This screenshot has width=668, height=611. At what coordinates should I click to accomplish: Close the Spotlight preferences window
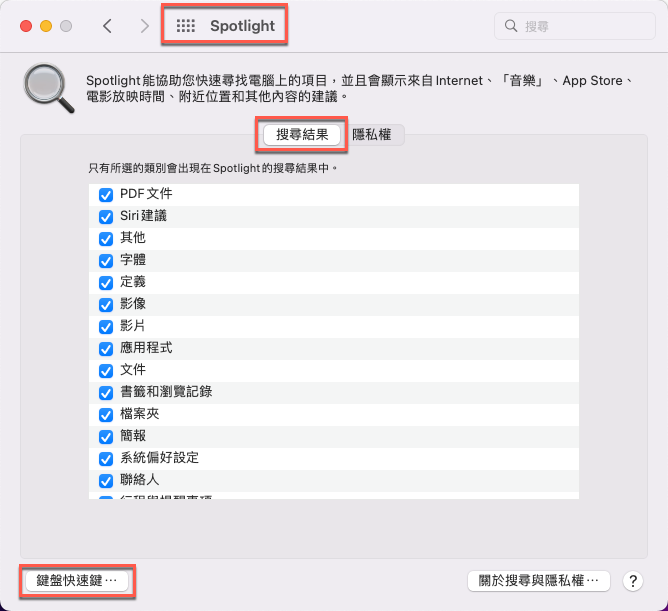tap(26, 26)
